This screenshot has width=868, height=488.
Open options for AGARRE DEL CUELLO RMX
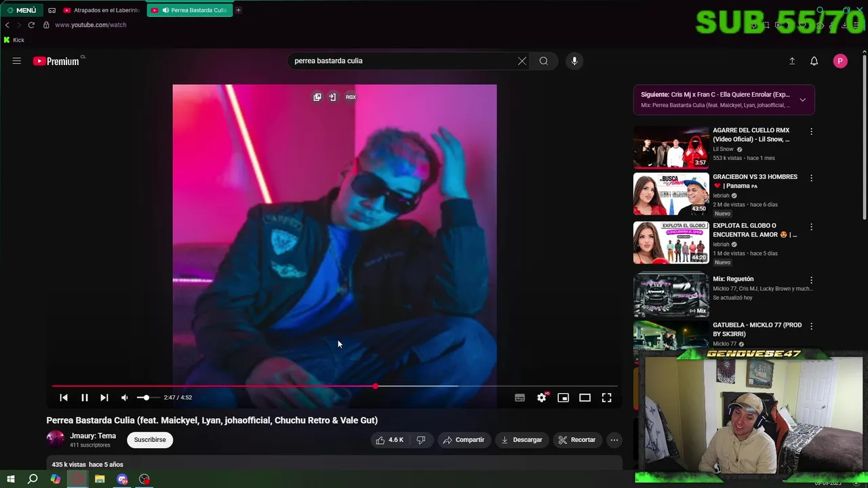tap(811, 131)
